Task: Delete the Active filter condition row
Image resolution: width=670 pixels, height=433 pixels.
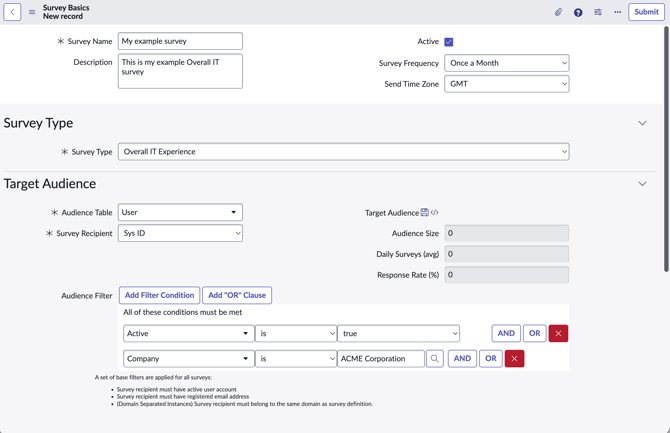Action: (x=558, y=333)
